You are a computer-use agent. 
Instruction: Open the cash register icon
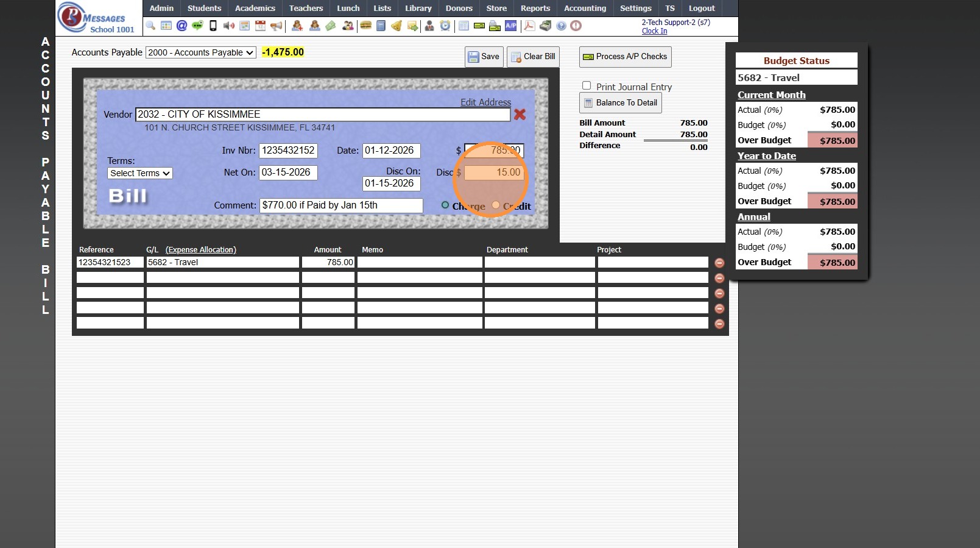(x=546, y=26)
